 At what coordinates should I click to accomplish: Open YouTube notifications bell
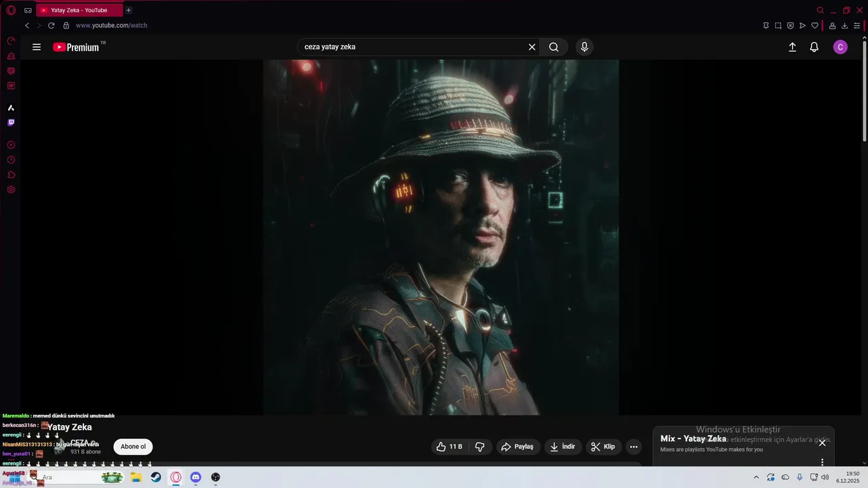[x=814, y=47]
